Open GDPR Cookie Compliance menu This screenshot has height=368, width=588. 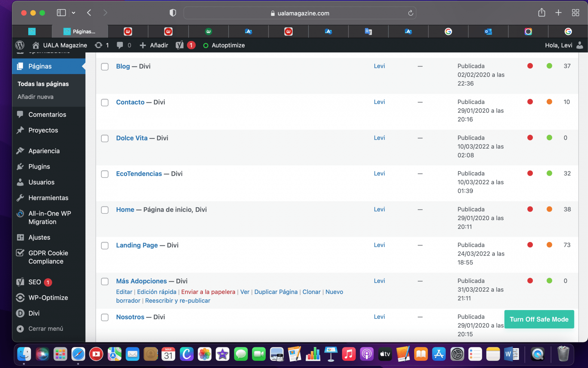[x=49, y=257]
